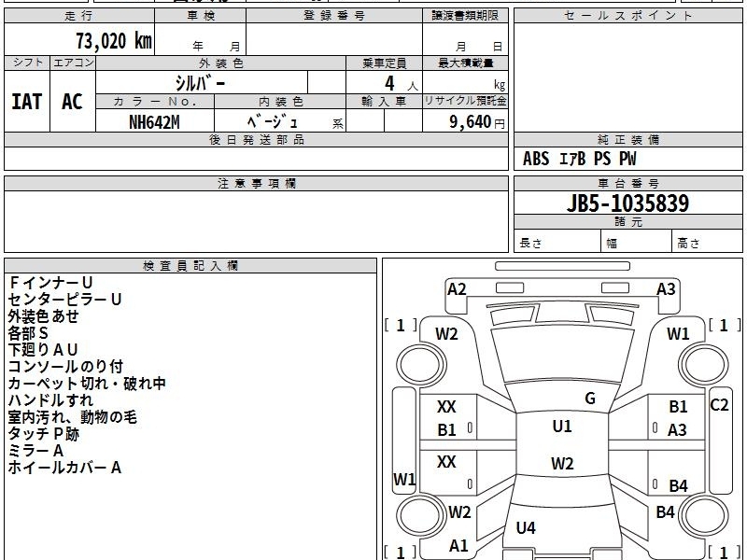Click the 外装色 header

pos(220,63)
